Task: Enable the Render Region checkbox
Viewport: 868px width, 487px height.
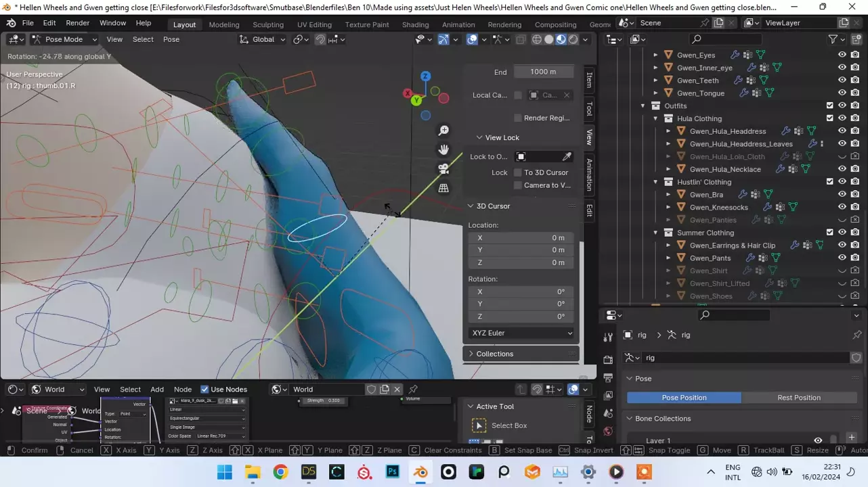Action: point(518,118)
